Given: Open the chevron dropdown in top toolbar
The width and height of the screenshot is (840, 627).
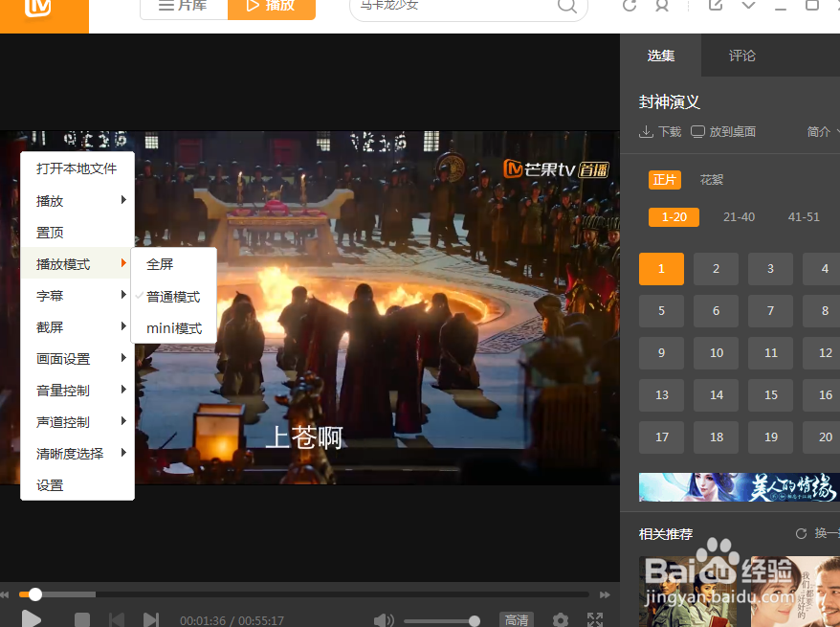Looking at the screenshot, I should click(748, 8).
